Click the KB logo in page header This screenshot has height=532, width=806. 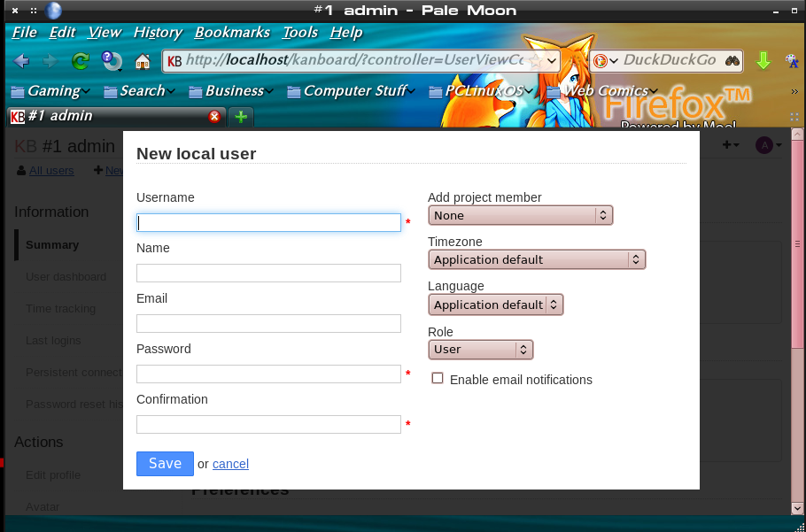coord(26,146)
